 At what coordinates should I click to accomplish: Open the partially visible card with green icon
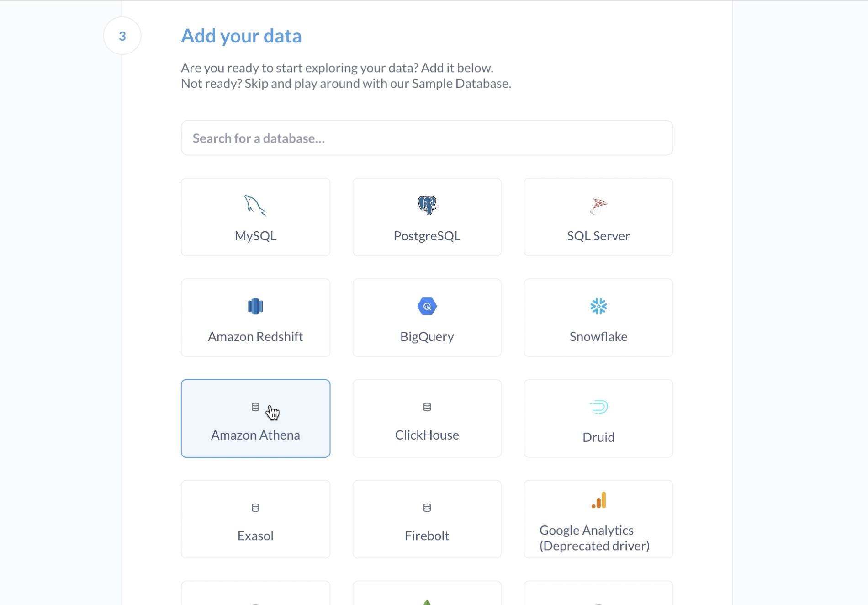(x=427, y=593)
